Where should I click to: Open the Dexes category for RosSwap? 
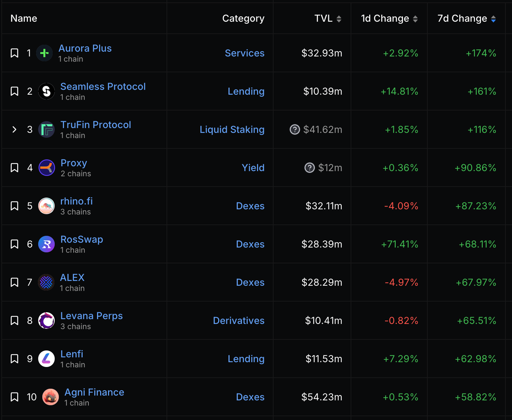[250, 244]
